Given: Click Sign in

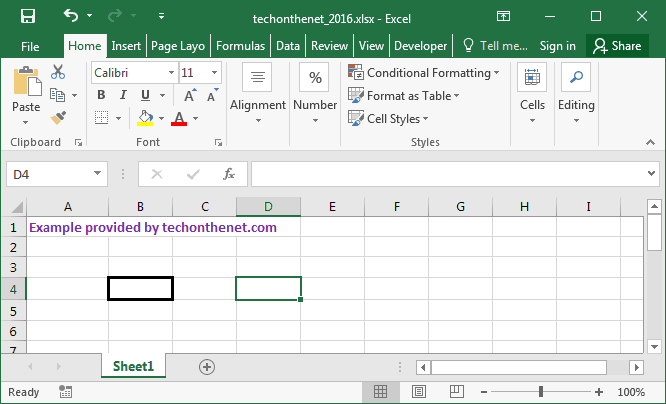Looking at the screenshot, I should pos(557,46).
